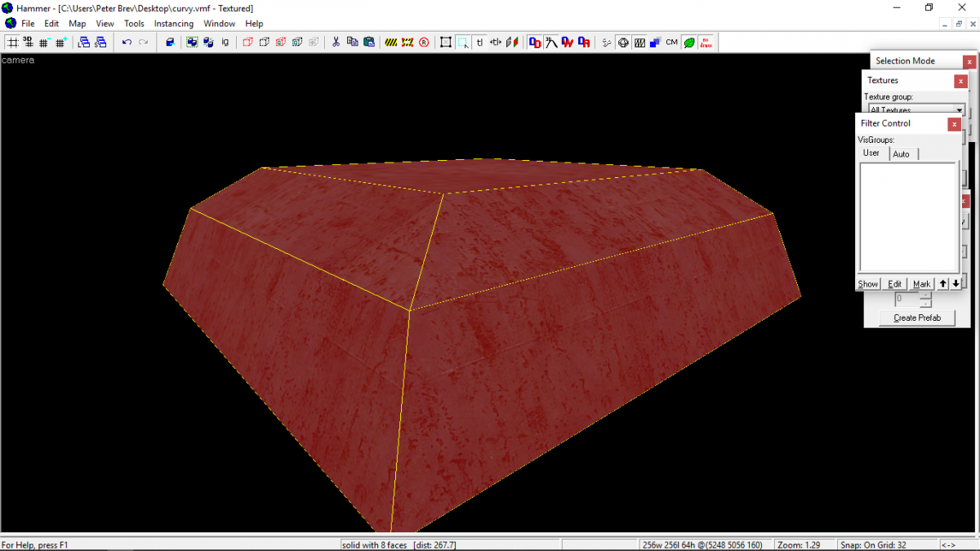Select the smaller grid icon
The width and height of the screenshot is (980, 551).
click(42, 42)
